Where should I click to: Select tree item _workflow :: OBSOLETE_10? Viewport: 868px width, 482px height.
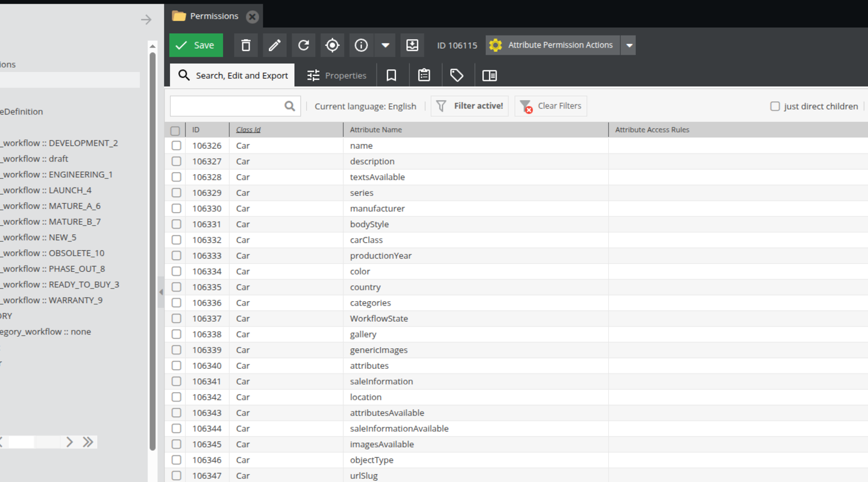click(x=52, y=253)
